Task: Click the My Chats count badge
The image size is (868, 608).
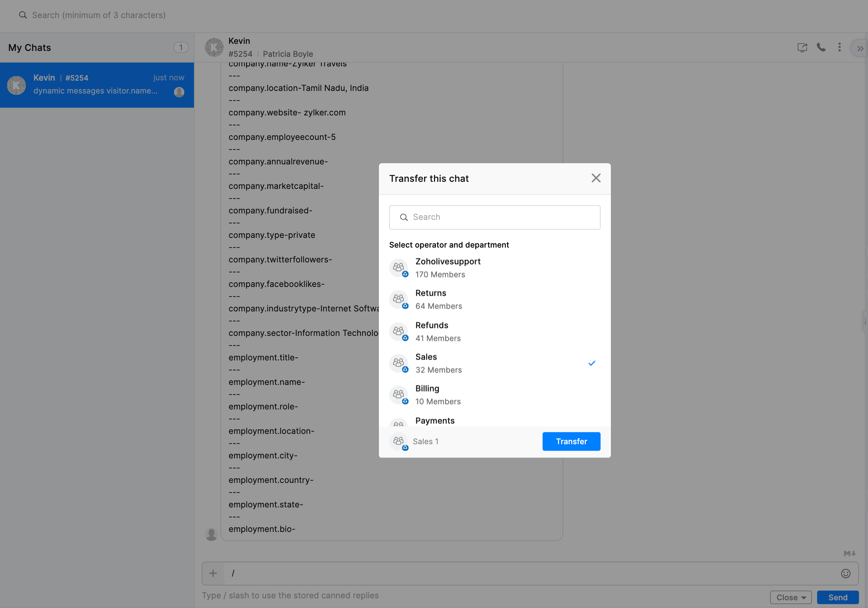Action: point(181,48)
